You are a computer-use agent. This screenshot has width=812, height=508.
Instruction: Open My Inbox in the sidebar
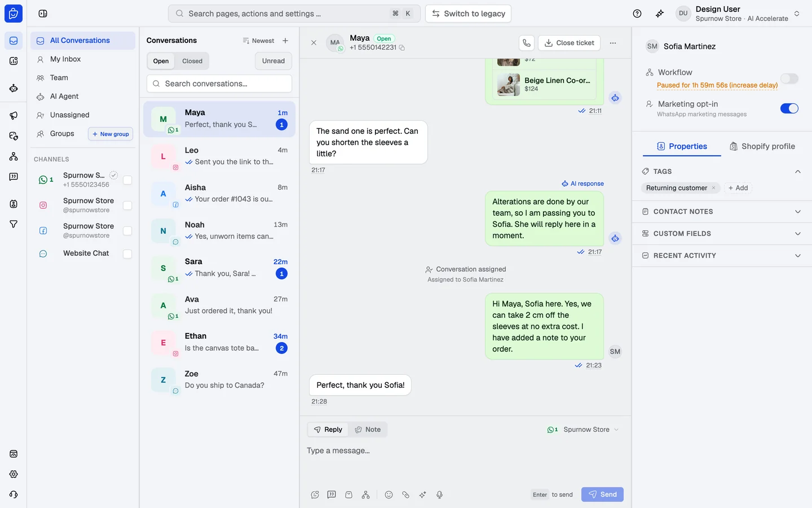point(83,59)
